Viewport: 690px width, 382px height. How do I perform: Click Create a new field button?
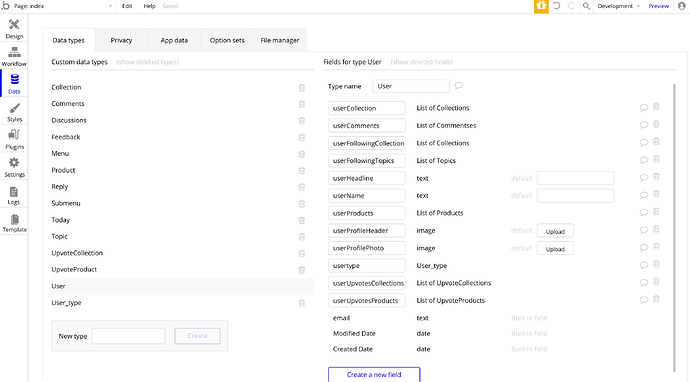click(374, 375)
